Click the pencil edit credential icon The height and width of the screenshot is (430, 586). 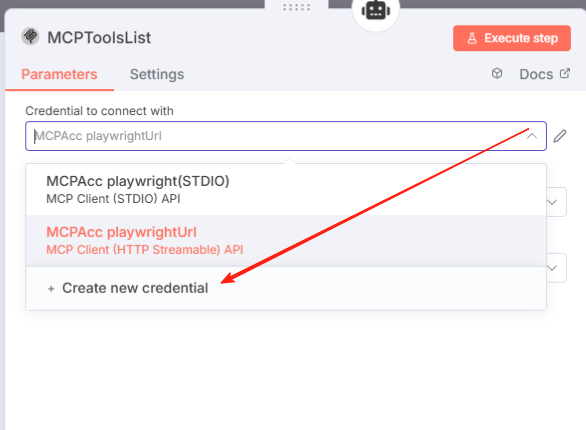pos(560,136)
